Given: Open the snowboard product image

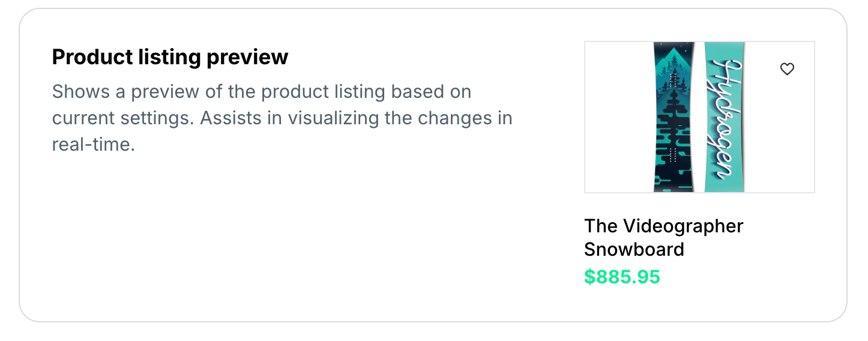Looking at the screenshot, I should (x=699, y=117).
